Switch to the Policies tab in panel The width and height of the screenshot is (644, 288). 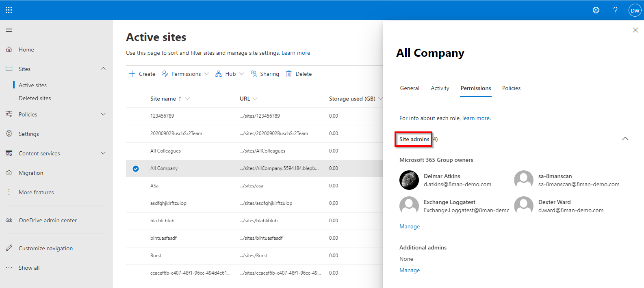pos(511,88)
